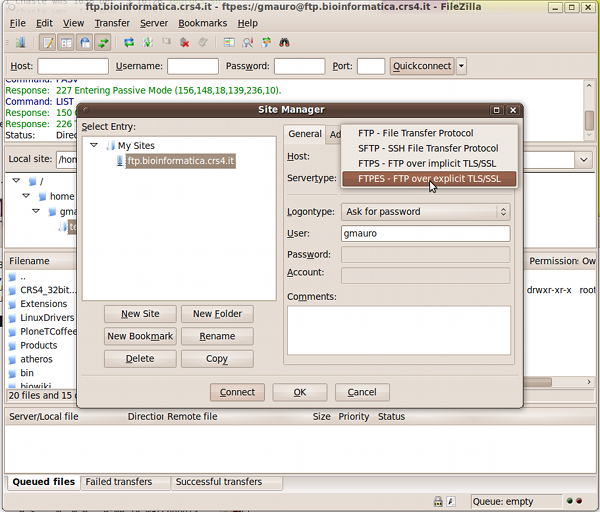Click the disconnect from server icon

click(184, 42)
